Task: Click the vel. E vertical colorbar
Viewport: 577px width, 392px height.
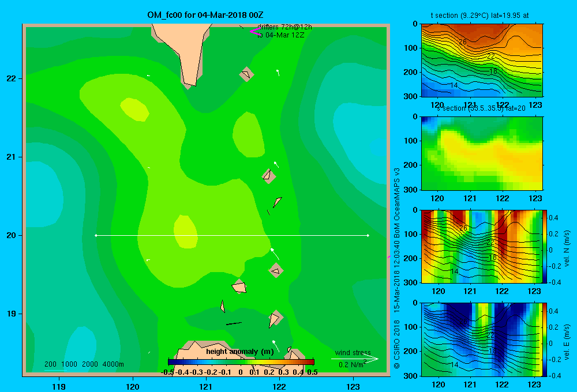Action: 545,340
